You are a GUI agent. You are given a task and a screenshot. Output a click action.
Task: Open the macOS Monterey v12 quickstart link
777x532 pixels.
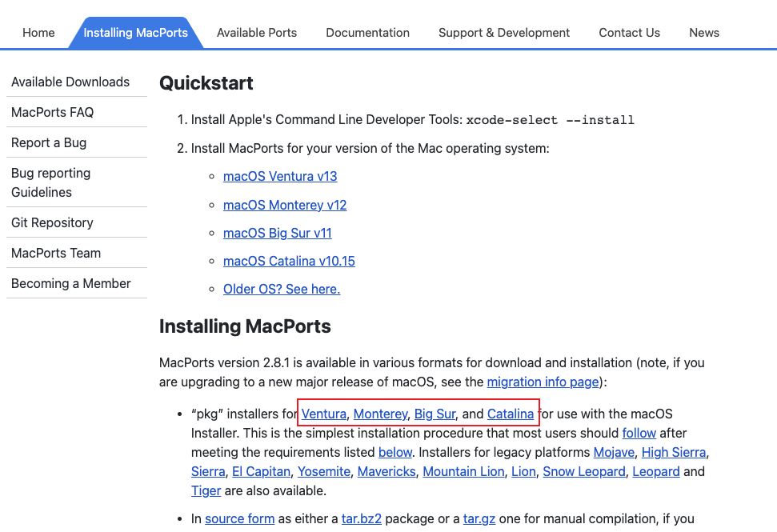(285, 205)
